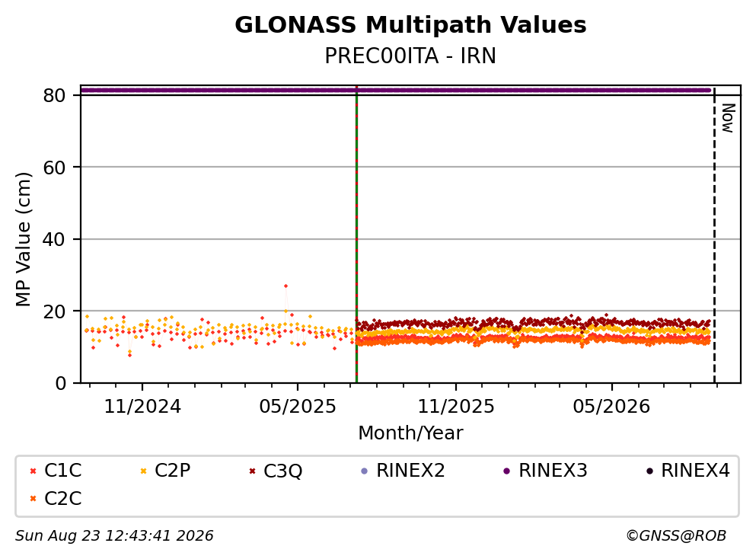Select the RINEX4 legend label

(x=695, y=470)
